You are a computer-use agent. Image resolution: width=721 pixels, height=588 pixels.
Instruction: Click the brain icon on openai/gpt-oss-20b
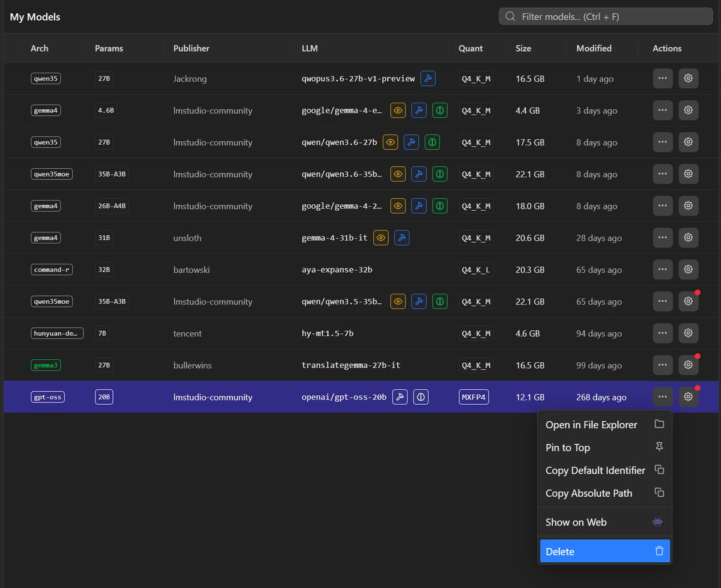pyautogui.click(x=421, y=397)
